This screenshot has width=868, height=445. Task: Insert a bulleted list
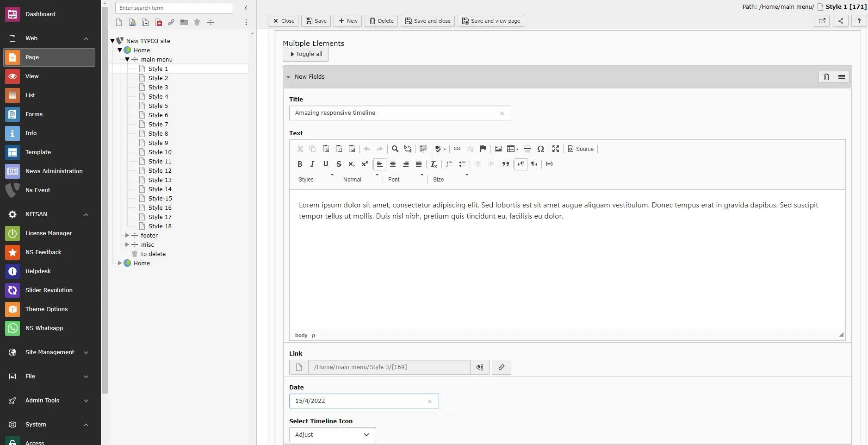(x=462, y=164)
